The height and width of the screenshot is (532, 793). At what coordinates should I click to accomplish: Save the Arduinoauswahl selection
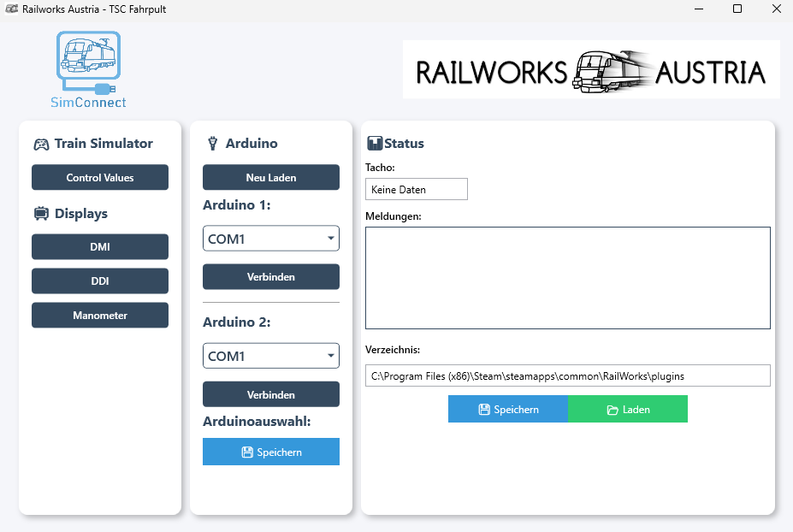point(271,452)
